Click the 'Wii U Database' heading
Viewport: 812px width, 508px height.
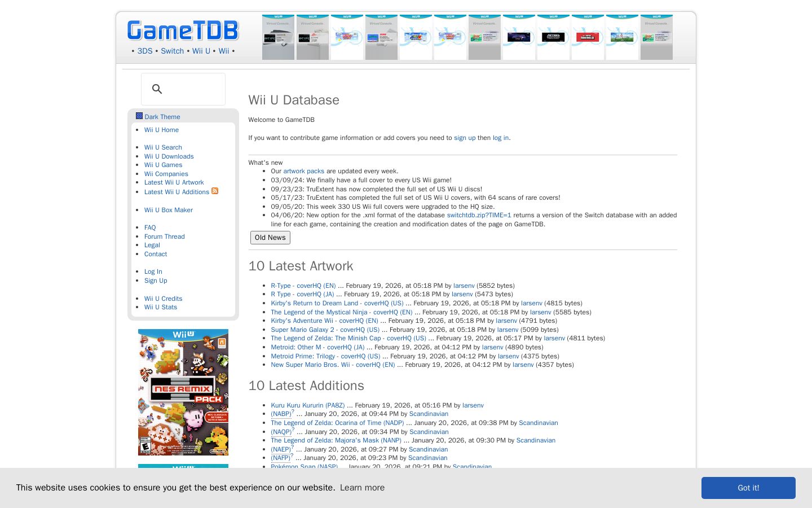tap(294, 100)
